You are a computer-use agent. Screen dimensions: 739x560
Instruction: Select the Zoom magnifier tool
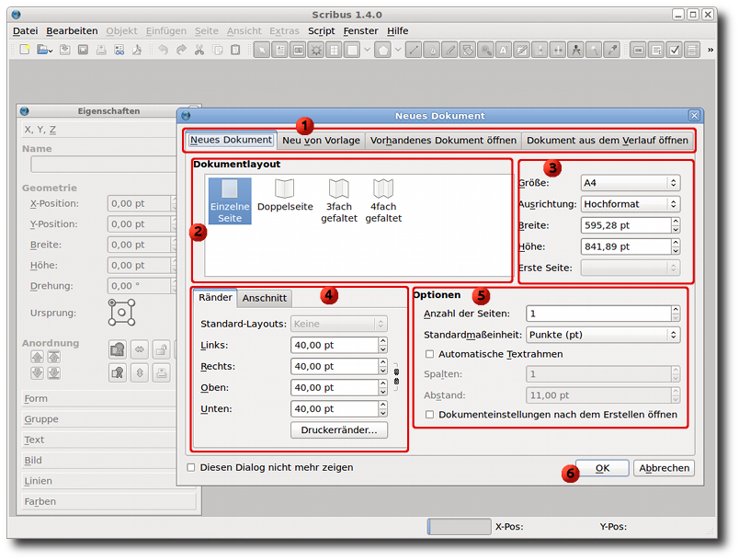(485, 50)
